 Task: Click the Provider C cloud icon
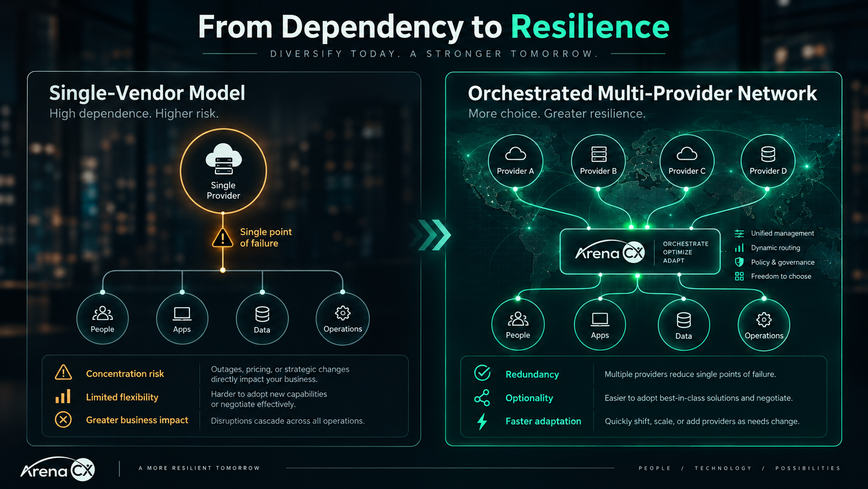687,154
